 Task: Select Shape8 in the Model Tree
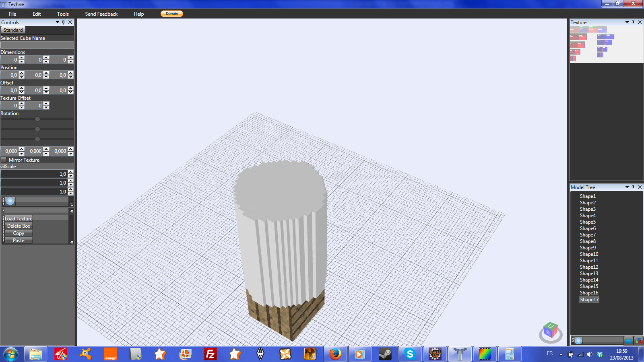(x=588, y=241)
